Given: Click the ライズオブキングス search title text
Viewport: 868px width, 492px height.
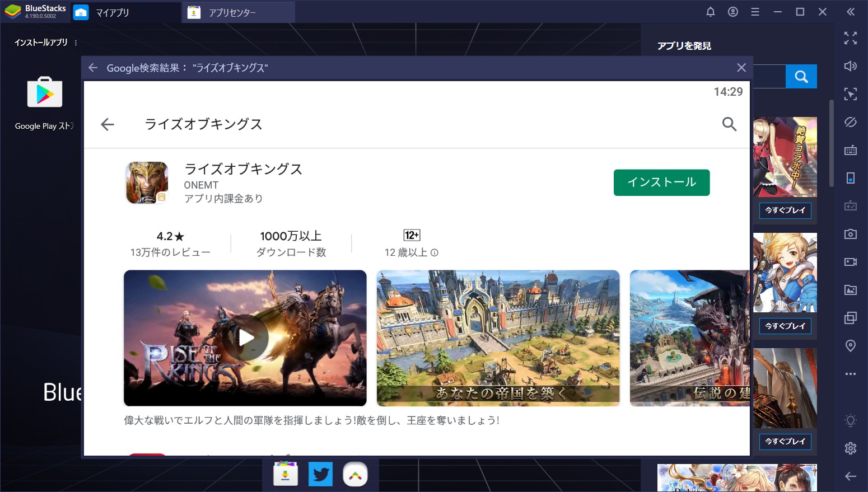Looking at the screenshot, I should point(204,124).
